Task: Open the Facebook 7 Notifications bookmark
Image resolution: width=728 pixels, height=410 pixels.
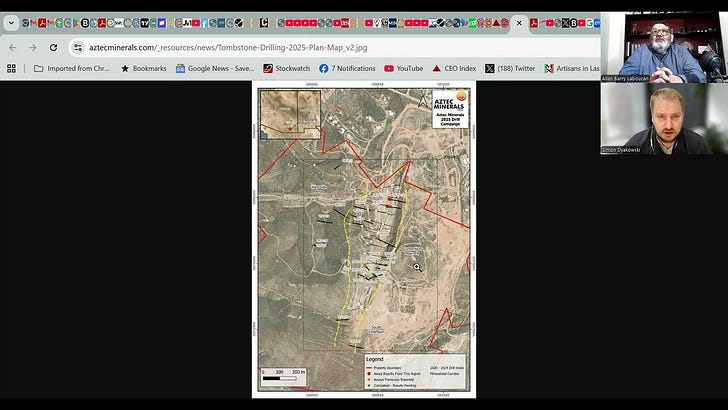Action: pos(347,68)
